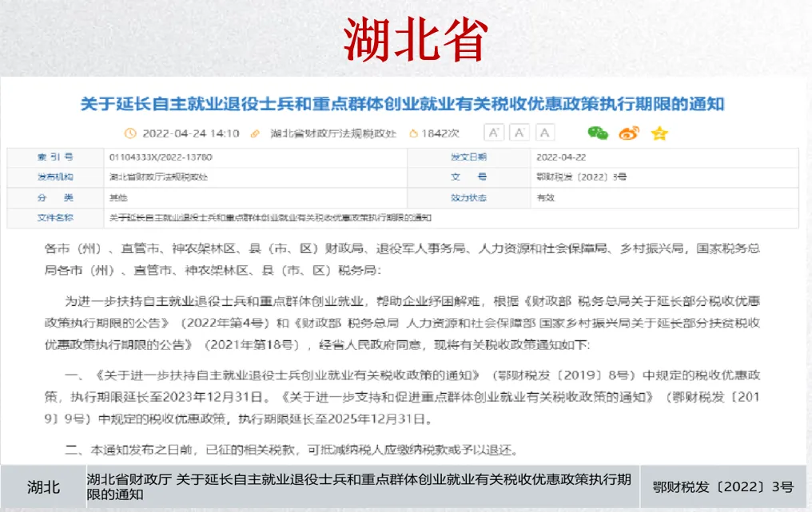Screen dimensions: 812x512
Task: Share the article via the WeChat icon
Action: coord(598,133)
